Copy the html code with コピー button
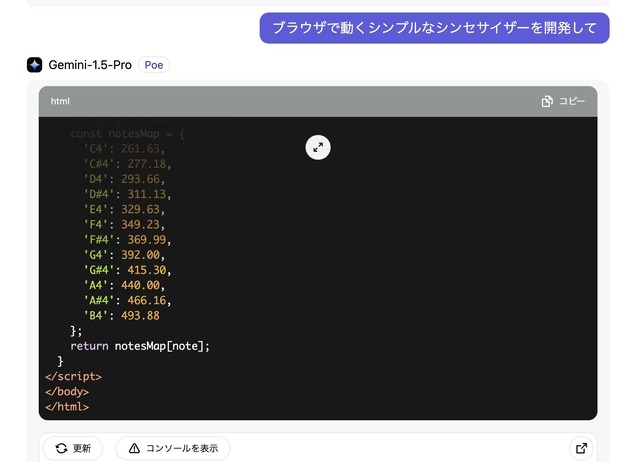The height and width of the screenshot is (462, 640). [x=563, y=101]
